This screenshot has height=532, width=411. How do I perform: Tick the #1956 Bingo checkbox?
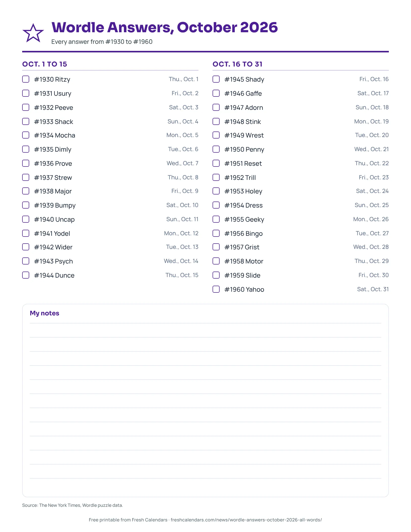(x=216, y=233)
